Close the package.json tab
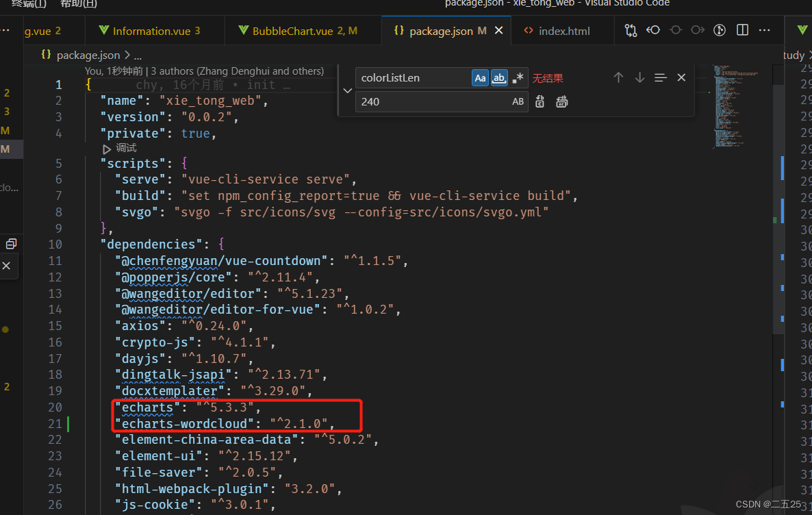The width and height of the screenshot is (812, 515). pyautogui.click(x=498, y=31)
